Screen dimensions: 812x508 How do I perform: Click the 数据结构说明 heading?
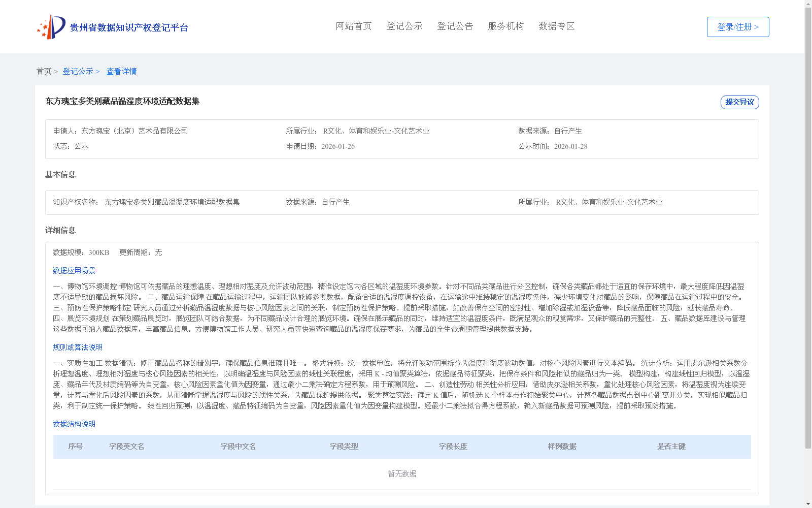[74, 424]
